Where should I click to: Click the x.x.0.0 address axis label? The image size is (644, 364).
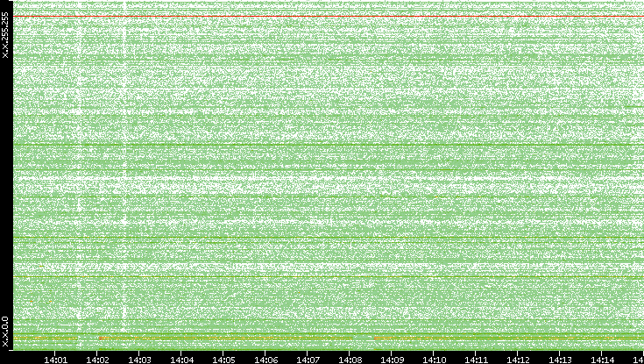[5, 332]
